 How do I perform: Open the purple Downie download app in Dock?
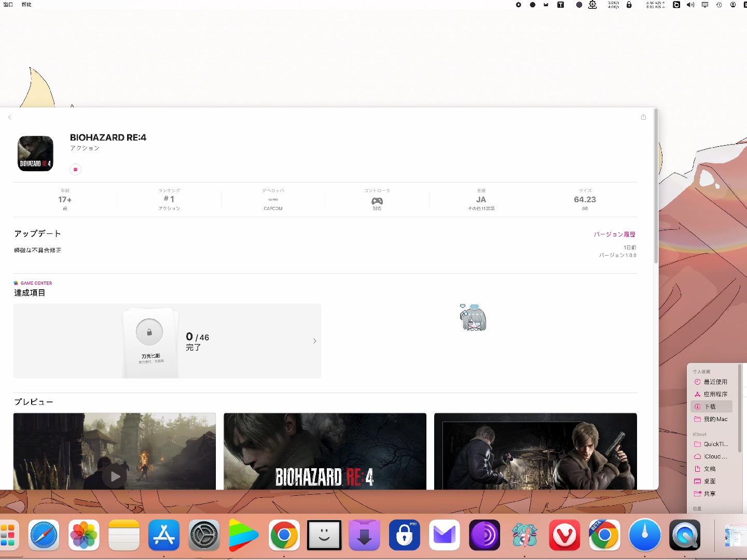click(x=365, y=535)
